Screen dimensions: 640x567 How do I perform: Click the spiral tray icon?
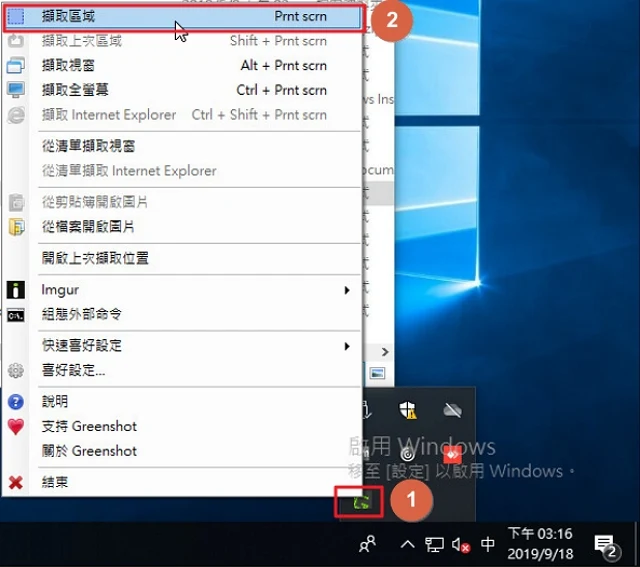pos(407,454)
